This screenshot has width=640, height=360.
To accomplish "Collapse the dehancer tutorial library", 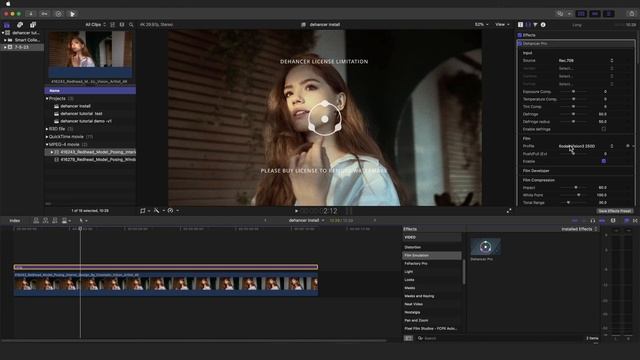I will (3, 33).
